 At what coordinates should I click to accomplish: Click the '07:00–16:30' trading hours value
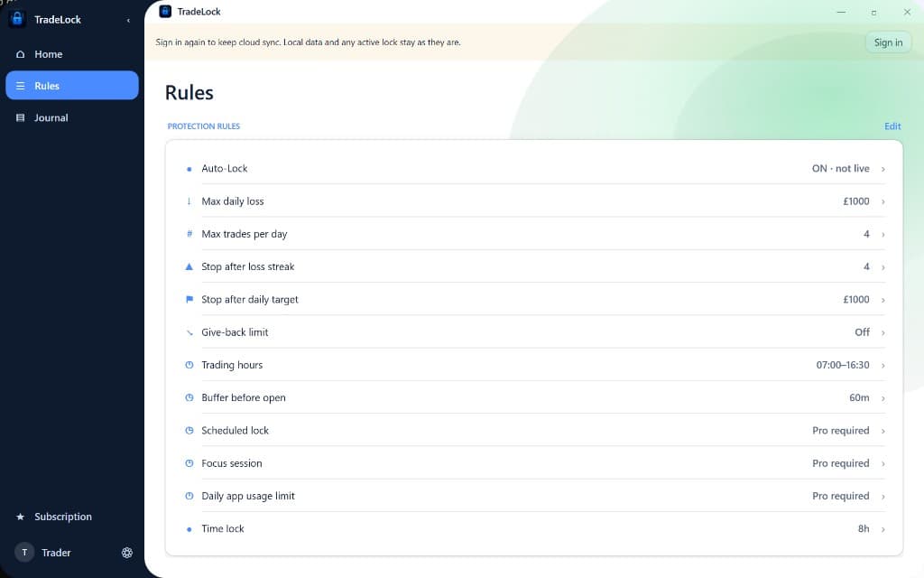pos(843,365)
